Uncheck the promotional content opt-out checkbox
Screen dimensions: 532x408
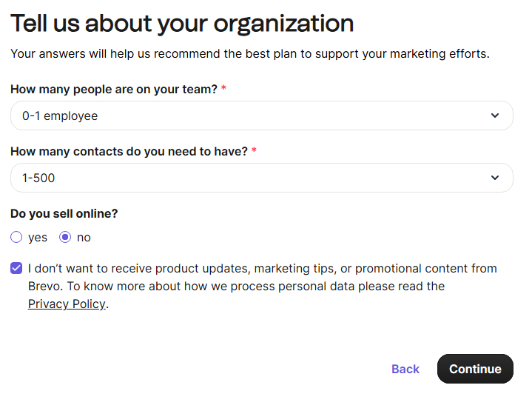(16, 268)
